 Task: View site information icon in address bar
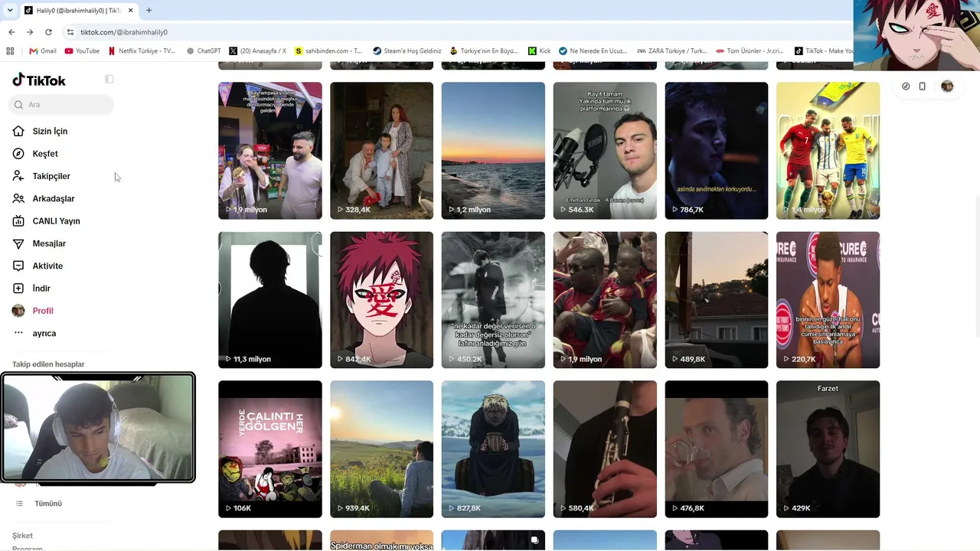tap(70, 32)
